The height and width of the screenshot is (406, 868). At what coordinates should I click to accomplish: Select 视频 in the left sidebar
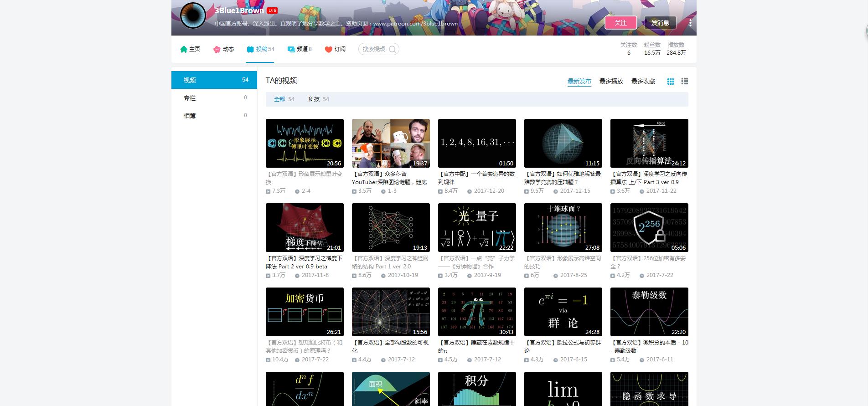point(214,80)
